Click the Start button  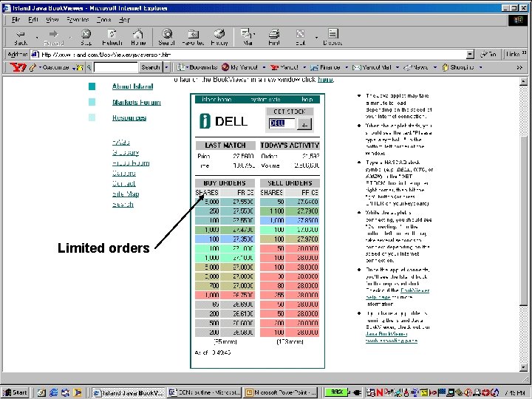15,392
